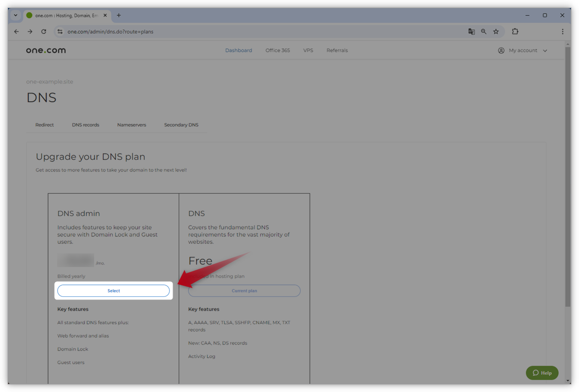Screen dimensions: 579x392
Task: Click the Current plan button
Action: pyautogui.click(x=244, y=291)
